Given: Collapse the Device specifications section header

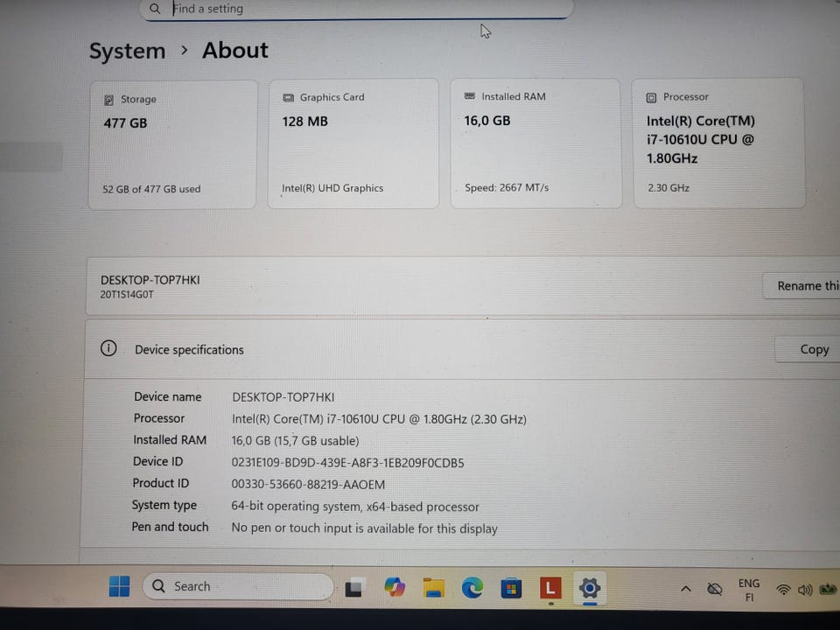Looking at the screenshot, I should 462,349.
